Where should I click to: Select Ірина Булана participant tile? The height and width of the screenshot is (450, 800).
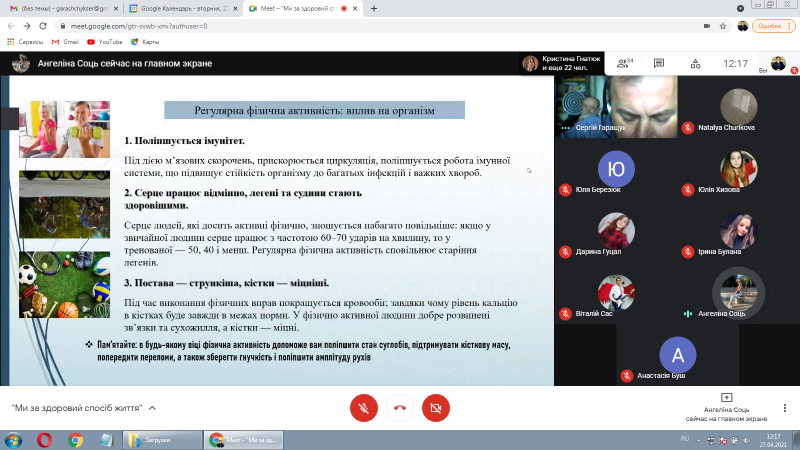[x=739, y=231]
